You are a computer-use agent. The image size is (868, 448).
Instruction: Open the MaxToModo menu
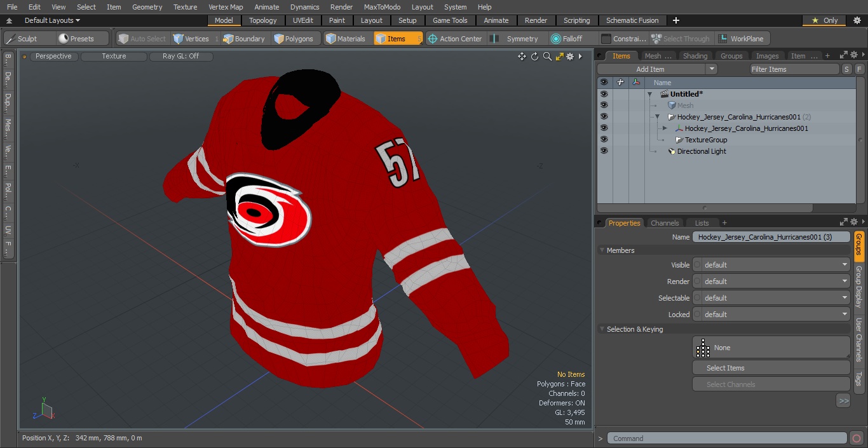point(382,7)
